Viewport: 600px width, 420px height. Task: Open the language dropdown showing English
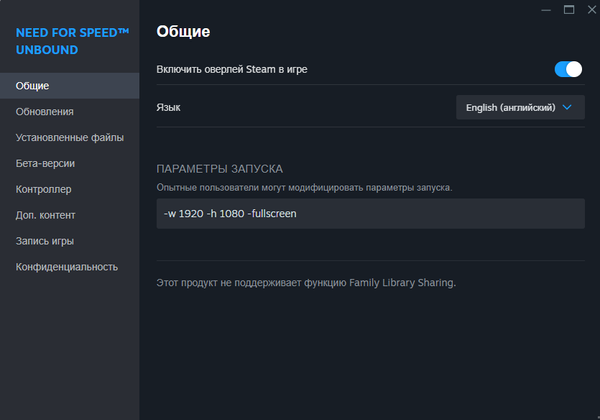pos(520,107)
